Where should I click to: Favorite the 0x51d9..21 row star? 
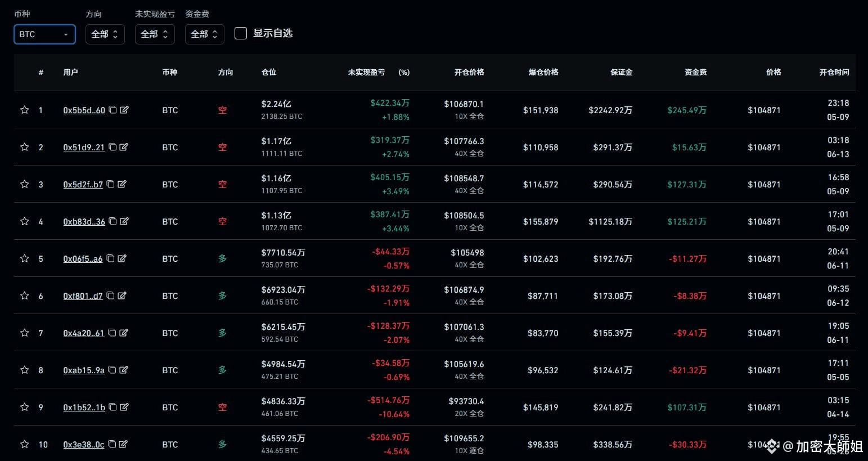point(24,147)
